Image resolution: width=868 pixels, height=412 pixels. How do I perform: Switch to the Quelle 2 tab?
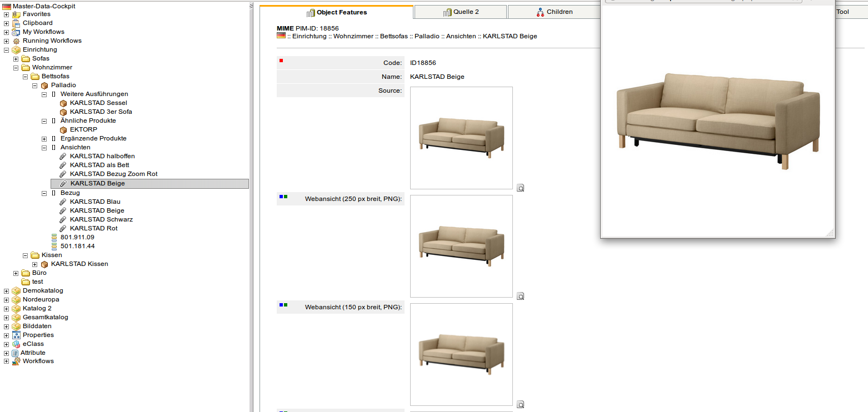point(461,12)
